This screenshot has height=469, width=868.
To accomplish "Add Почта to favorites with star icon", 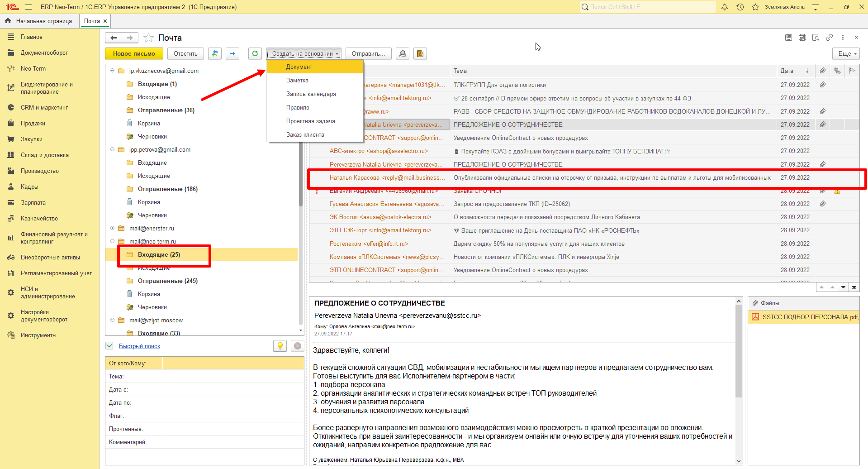I will (x=148, y=38).
